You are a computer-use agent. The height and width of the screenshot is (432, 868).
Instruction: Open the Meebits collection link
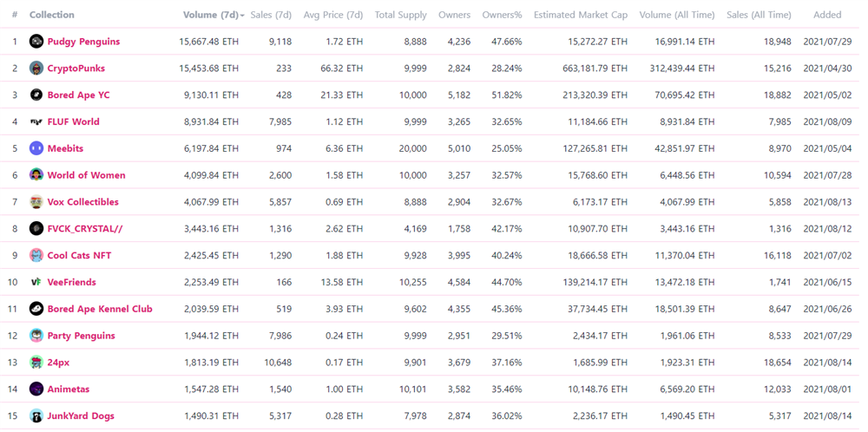point(65,148)
